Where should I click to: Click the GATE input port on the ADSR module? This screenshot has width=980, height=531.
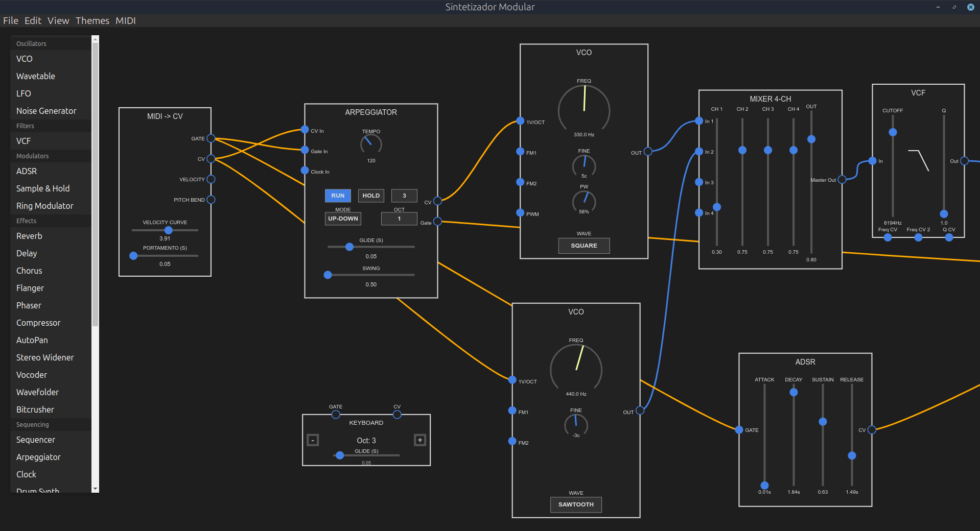click(739, 430)
